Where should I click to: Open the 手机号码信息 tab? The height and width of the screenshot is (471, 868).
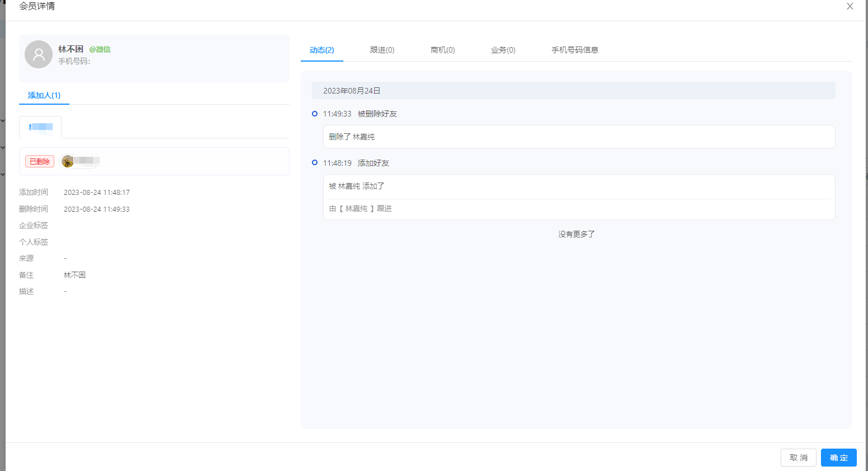[x=575, y=50]
